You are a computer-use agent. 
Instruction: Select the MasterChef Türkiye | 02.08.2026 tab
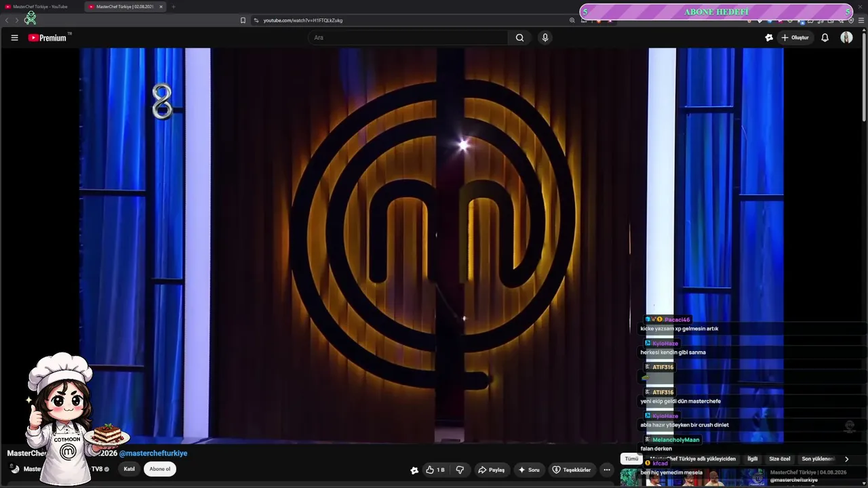(125, 7)
